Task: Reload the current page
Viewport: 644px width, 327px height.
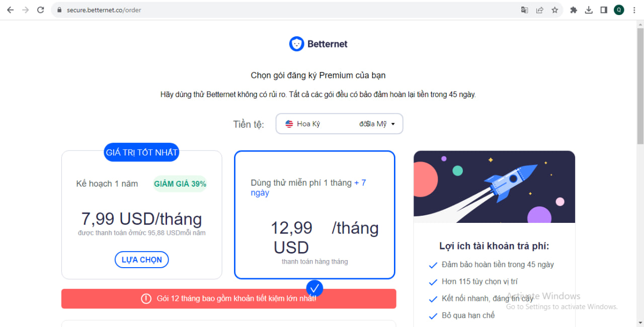Action: (x=41, y=10)
